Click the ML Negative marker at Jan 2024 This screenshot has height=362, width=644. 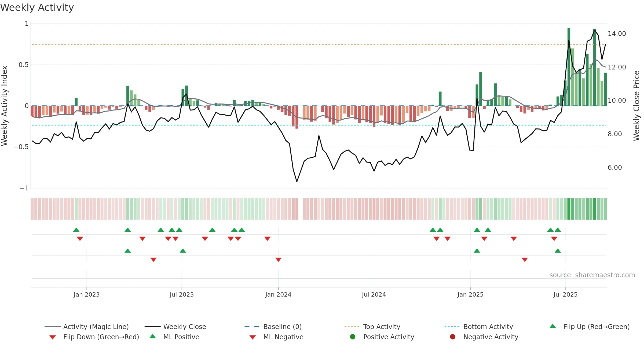[279, 260]
